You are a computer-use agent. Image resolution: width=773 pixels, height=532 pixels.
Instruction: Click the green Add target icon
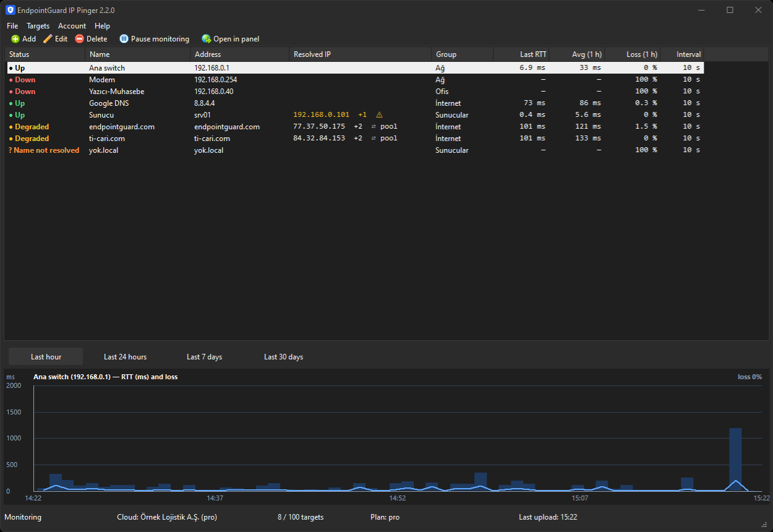15,39
